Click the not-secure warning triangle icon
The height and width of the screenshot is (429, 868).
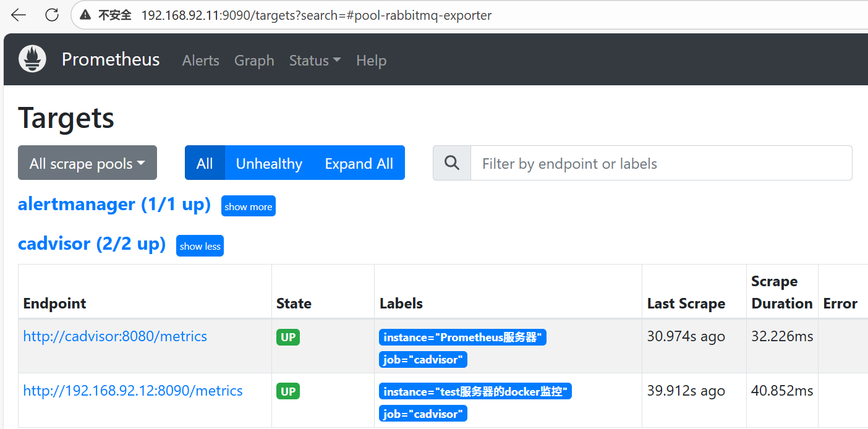tap(85, 15)
